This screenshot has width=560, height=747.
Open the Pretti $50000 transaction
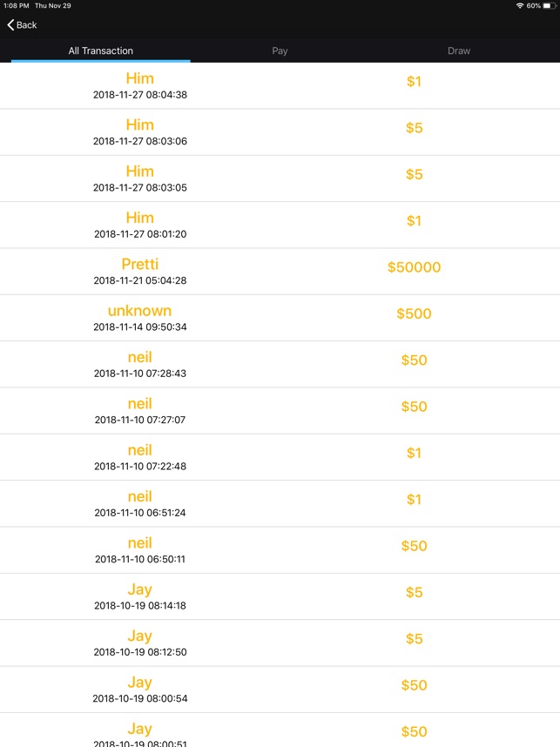tap(280, 272)
